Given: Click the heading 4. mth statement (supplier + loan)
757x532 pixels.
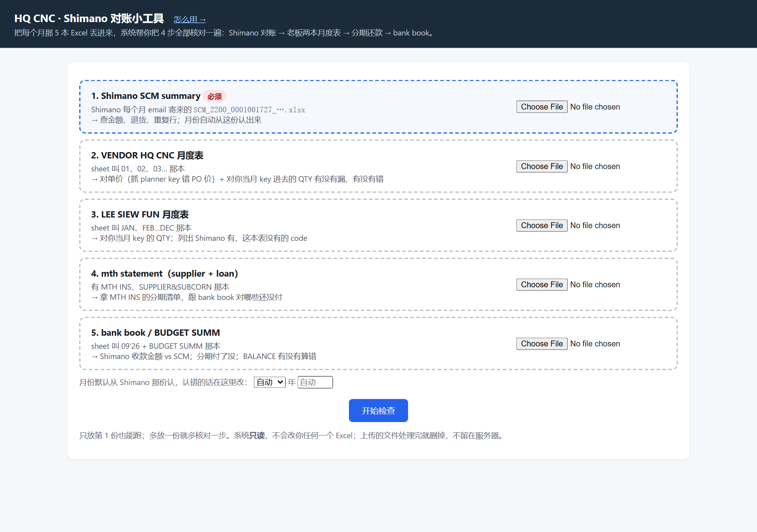Looking at the screenshot, I should point(164,273).
